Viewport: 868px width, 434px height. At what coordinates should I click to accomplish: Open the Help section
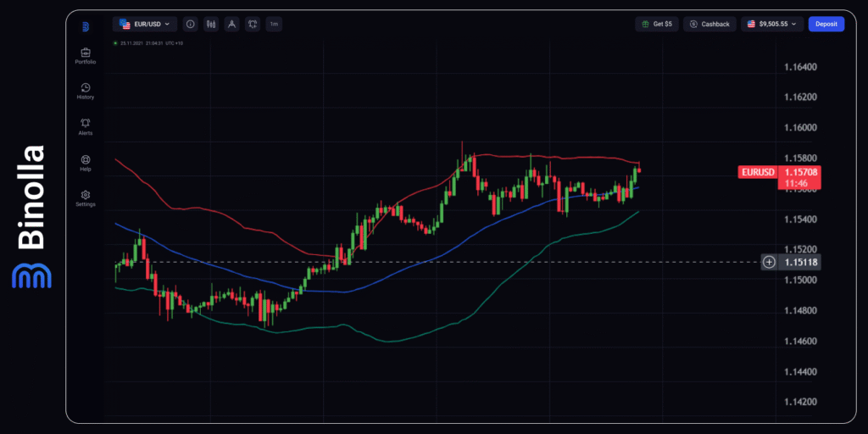tap(86, 163)
